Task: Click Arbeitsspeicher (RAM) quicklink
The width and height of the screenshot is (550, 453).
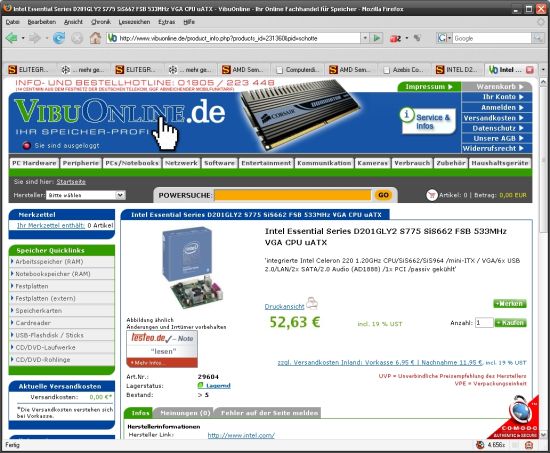Action: tap(49, 262)
